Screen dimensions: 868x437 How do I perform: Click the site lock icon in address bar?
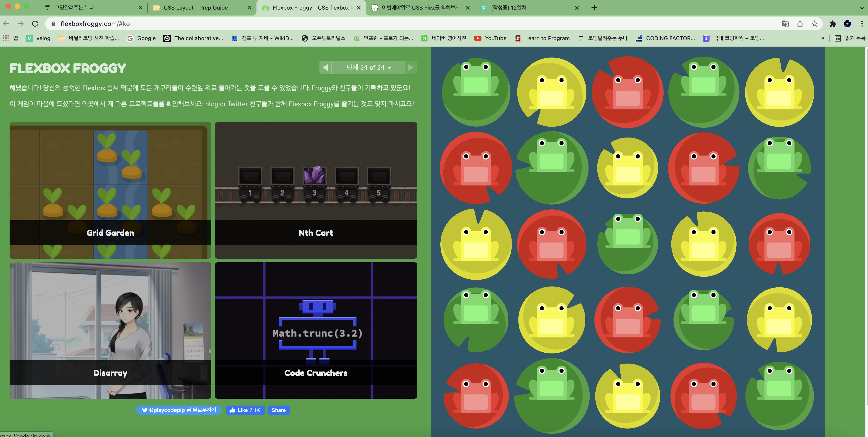click(x=53, y=23)
